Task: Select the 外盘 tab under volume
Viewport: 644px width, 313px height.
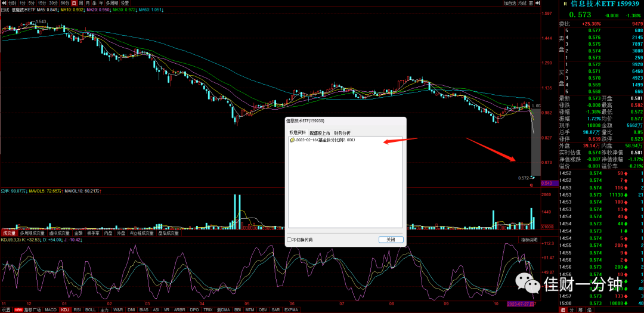Action: coord(120,233)
